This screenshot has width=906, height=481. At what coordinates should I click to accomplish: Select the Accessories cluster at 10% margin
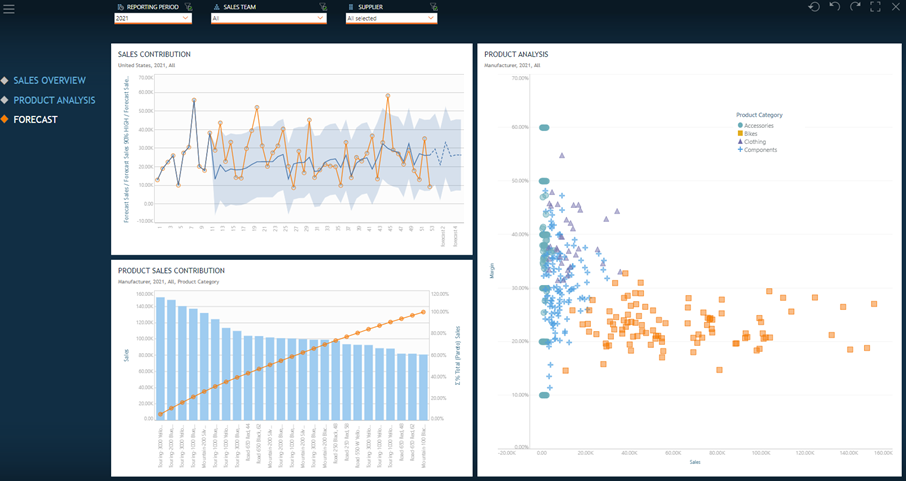[x=544, y=395]
